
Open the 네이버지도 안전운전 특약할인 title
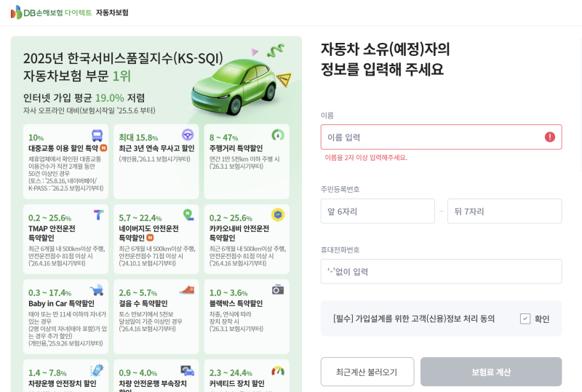click(x=149, y=233)
